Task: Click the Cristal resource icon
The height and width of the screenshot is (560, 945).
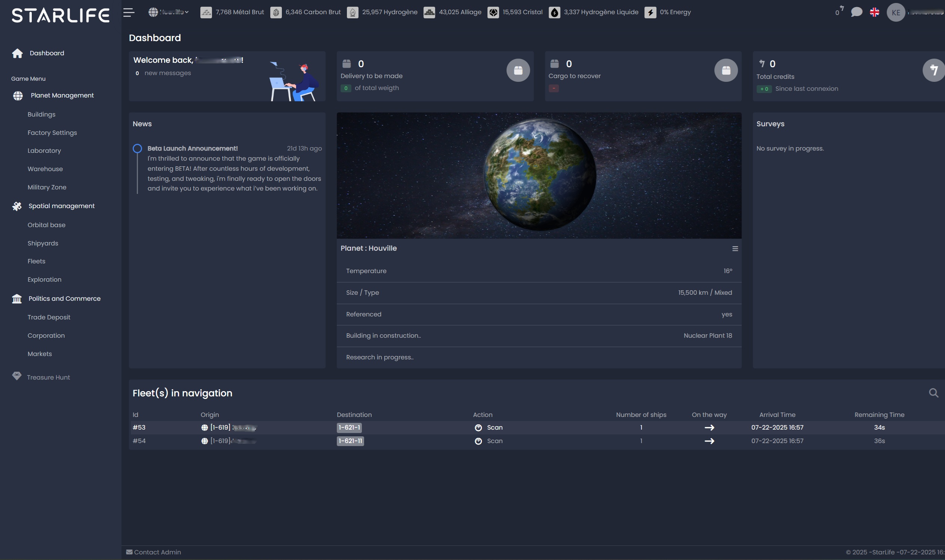Action: click(493, 12)
